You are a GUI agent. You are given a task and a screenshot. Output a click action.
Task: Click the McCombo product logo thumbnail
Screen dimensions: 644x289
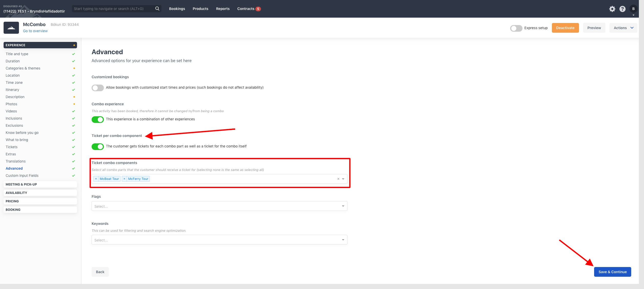coord(11,27)
